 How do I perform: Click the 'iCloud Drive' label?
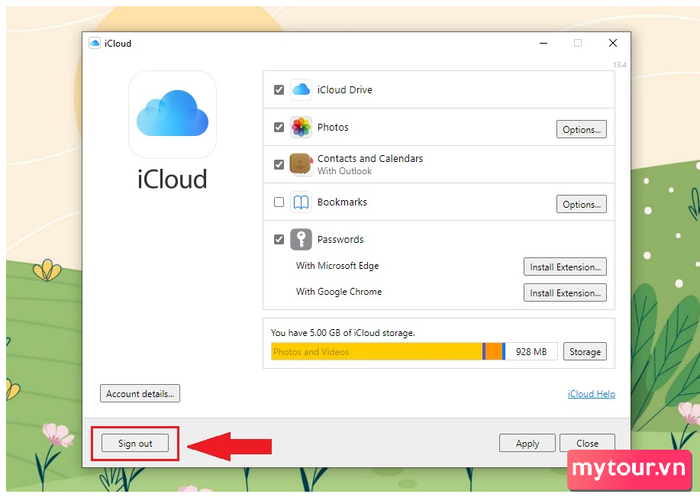(345, 90)
